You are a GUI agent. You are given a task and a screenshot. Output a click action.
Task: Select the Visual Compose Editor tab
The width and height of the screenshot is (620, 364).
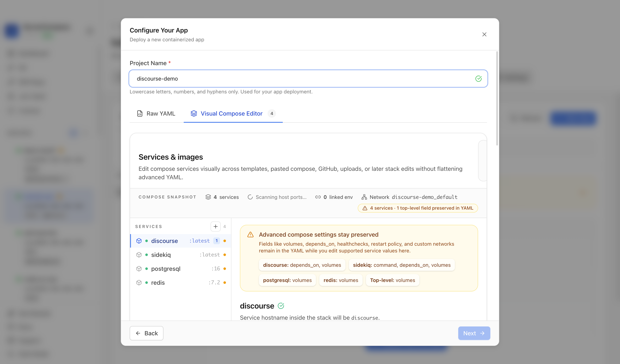(x=233, y=113)
